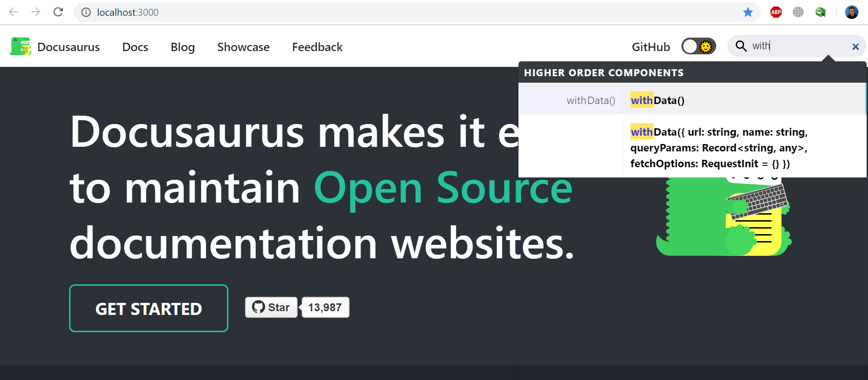This screenshot has height=380, width=868.
Task: Click the Docusaurus keyboard dinosaur illustration
Action: pyautogui.click(x=723, y=217)
